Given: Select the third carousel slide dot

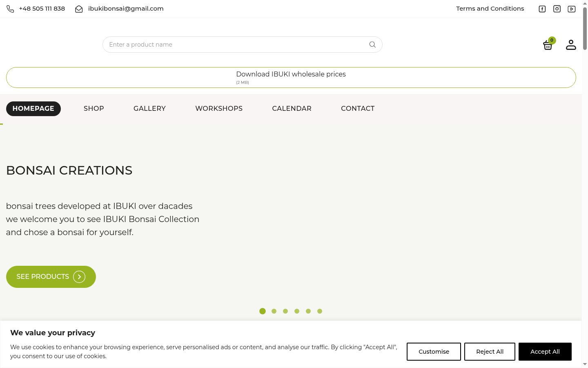Looking at the screenshot, I should (x=285, y=311).
